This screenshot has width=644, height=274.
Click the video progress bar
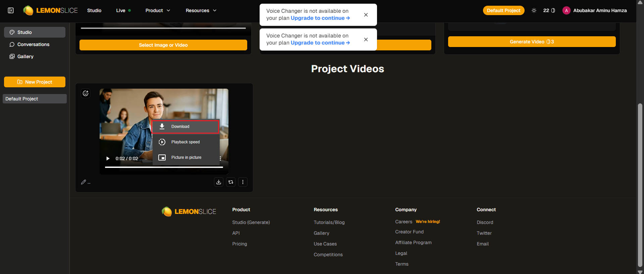tap(164, 167)
